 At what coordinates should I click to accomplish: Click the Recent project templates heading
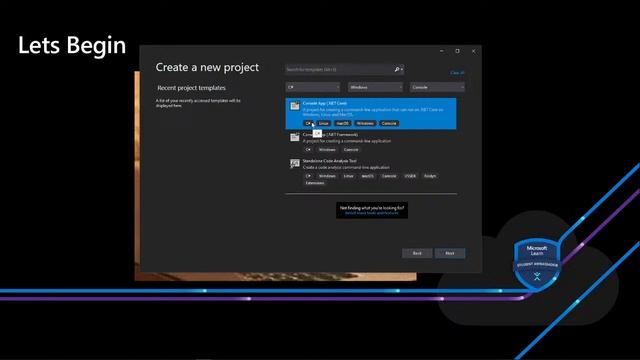click(x=191, y=88)
